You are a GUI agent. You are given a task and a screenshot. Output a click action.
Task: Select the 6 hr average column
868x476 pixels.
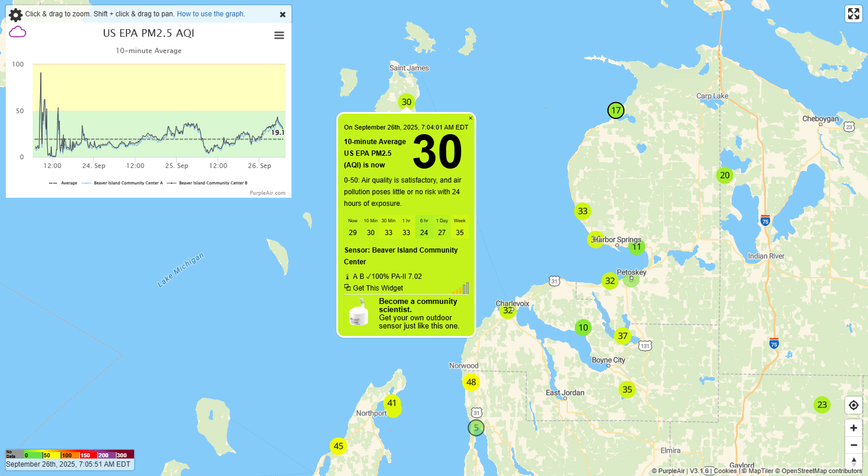coord(424,227)
